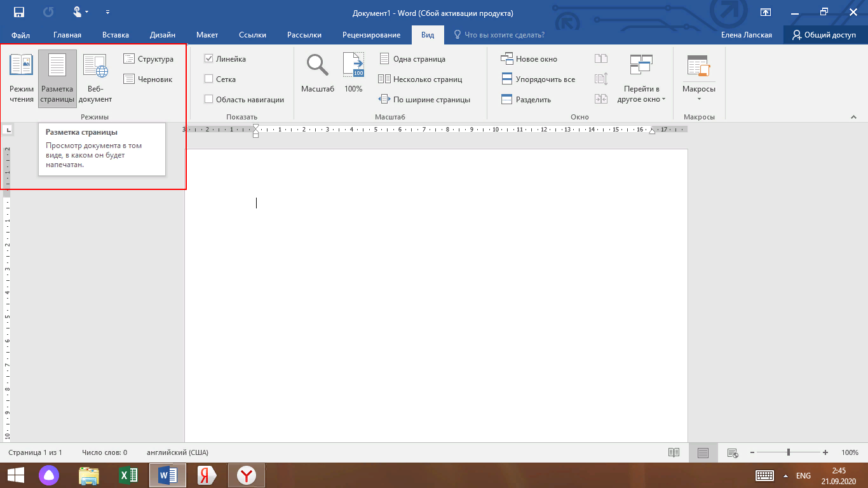
Task: Click zoom out minus button
Action: coord(752,453)
